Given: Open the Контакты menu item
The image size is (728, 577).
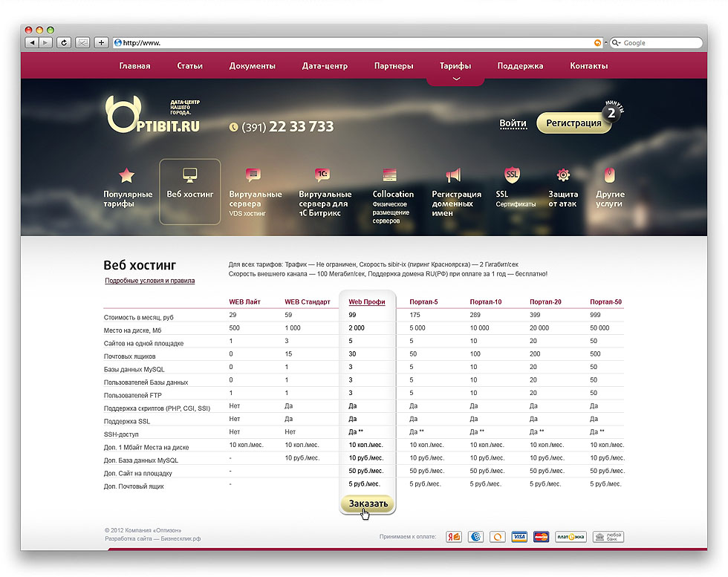Looking at the screenshot, I should click(x=588, y=66).
